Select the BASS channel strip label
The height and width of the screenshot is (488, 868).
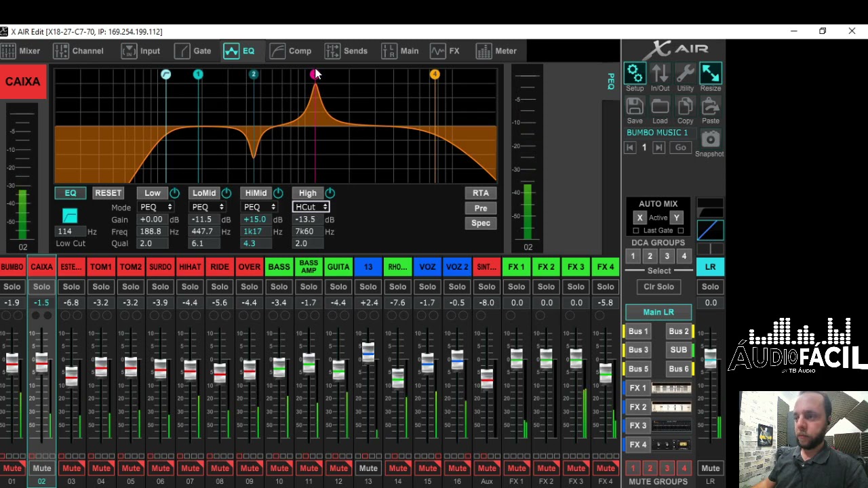(x=279, y=267)
